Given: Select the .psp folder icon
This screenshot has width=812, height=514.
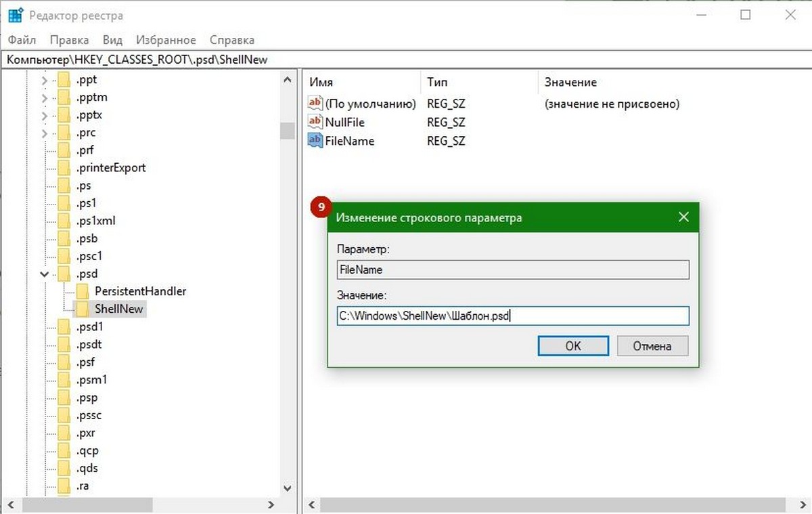Looking at the screenshot, I should pyautogui.click(x=64, y=398).
